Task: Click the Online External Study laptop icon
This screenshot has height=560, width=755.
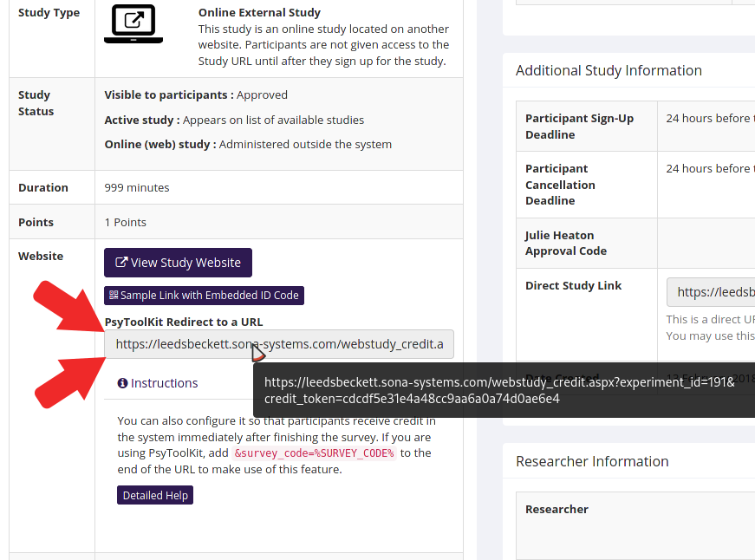Action: [x=133, y=23]
